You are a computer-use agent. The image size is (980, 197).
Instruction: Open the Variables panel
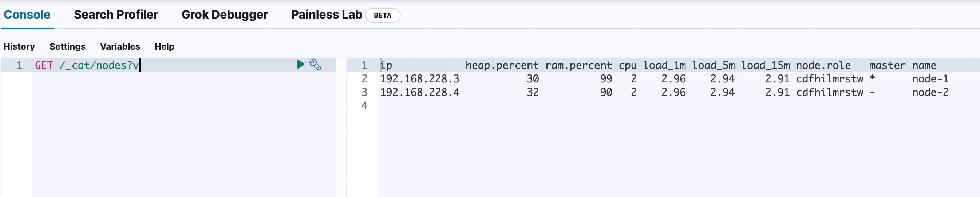(x=120, y=46)
